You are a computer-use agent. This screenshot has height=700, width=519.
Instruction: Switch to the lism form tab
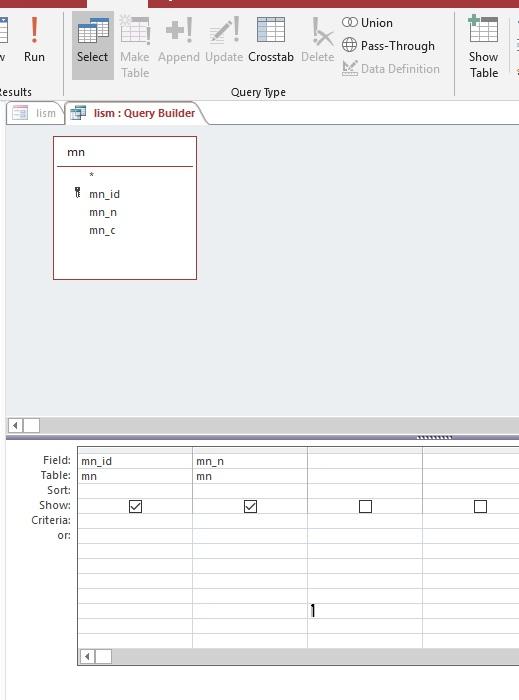click(35, 113)
